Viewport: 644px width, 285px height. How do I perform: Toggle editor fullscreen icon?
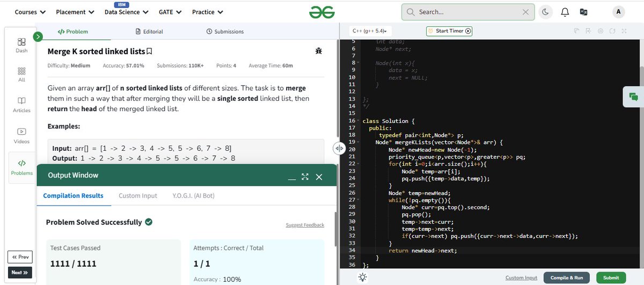[624, 31]
